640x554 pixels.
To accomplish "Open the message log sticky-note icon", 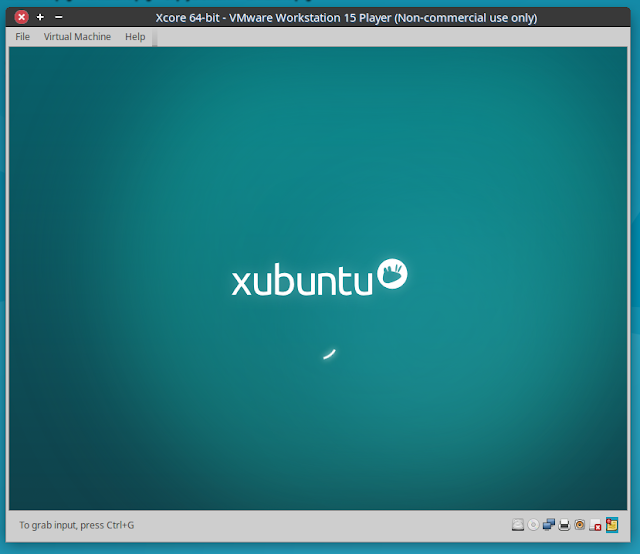I will click(612, 525).
